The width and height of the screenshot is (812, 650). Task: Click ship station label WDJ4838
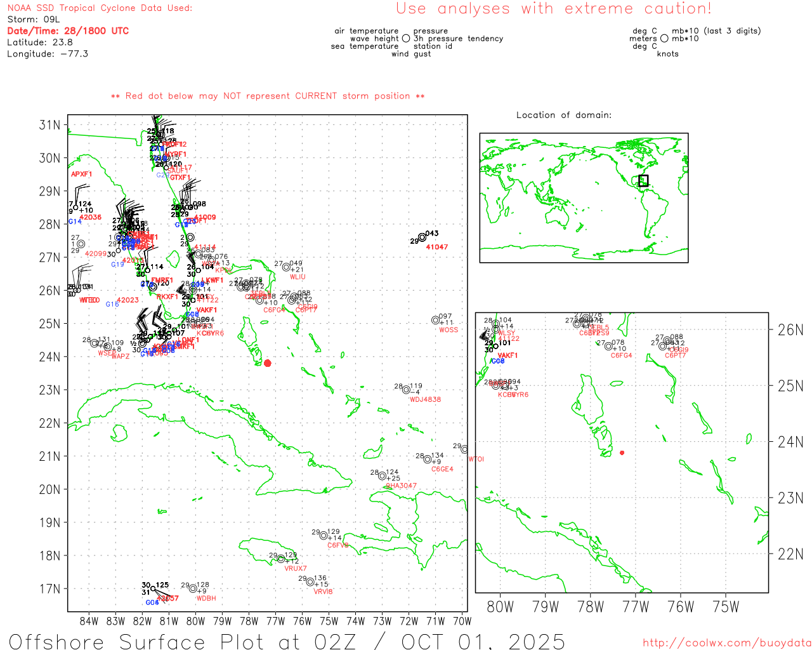(425, 400)
